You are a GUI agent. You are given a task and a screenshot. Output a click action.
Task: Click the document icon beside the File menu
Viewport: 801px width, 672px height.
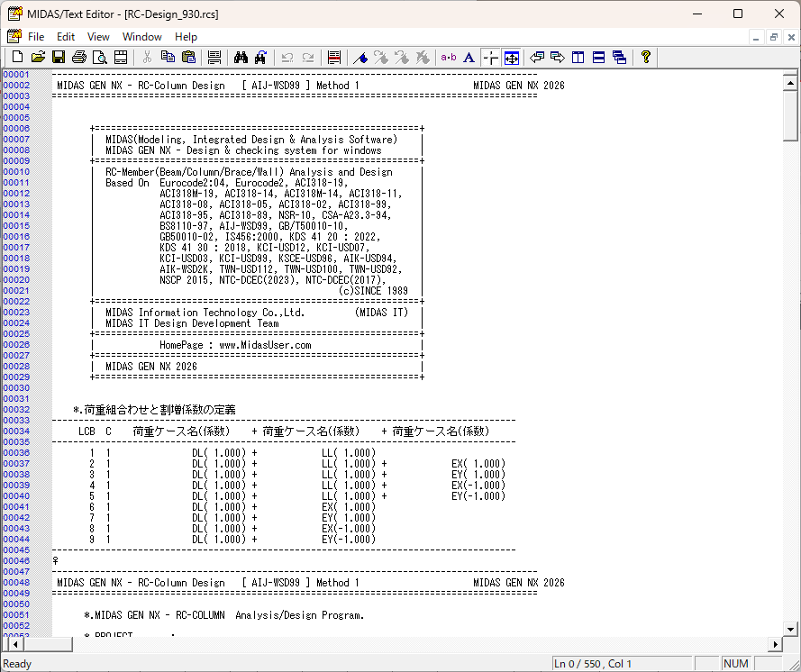coord(14,36)
